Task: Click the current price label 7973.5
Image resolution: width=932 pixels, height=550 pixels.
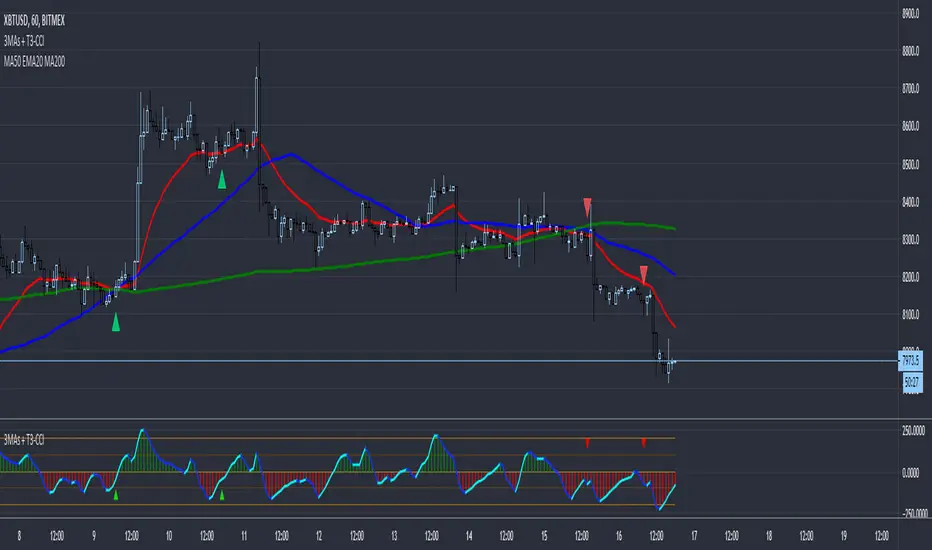Action: coord(910,361)
